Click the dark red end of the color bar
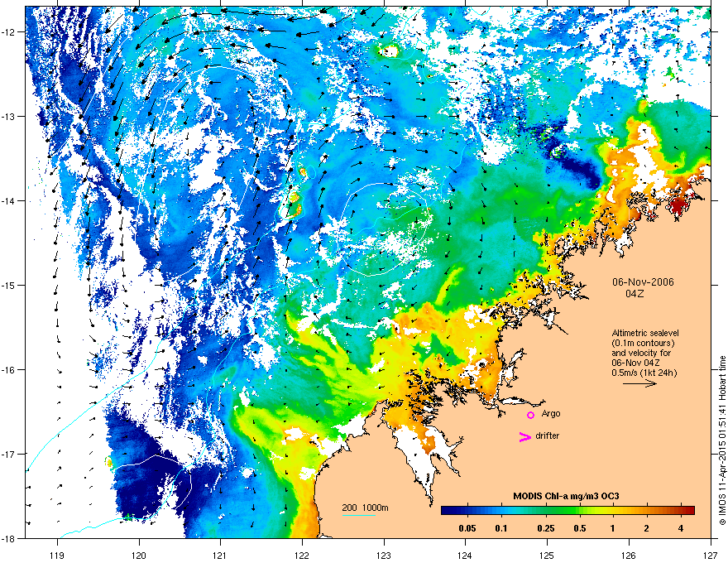The image size is (728, 563). (689, 511)
